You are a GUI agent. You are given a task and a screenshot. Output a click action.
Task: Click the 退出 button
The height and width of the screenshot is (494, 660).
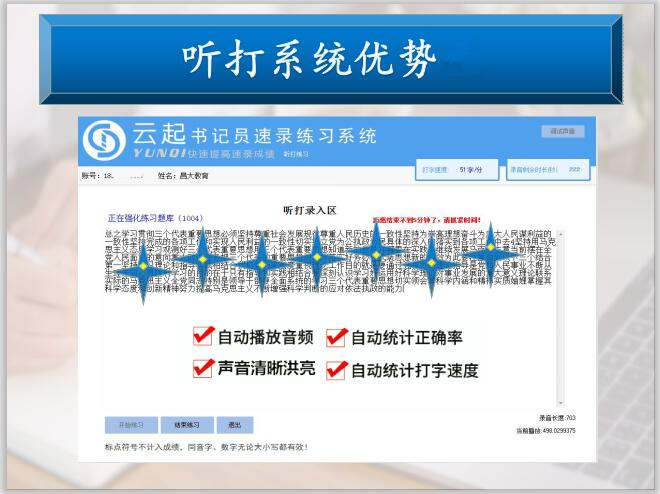click(x=234, y=425)
